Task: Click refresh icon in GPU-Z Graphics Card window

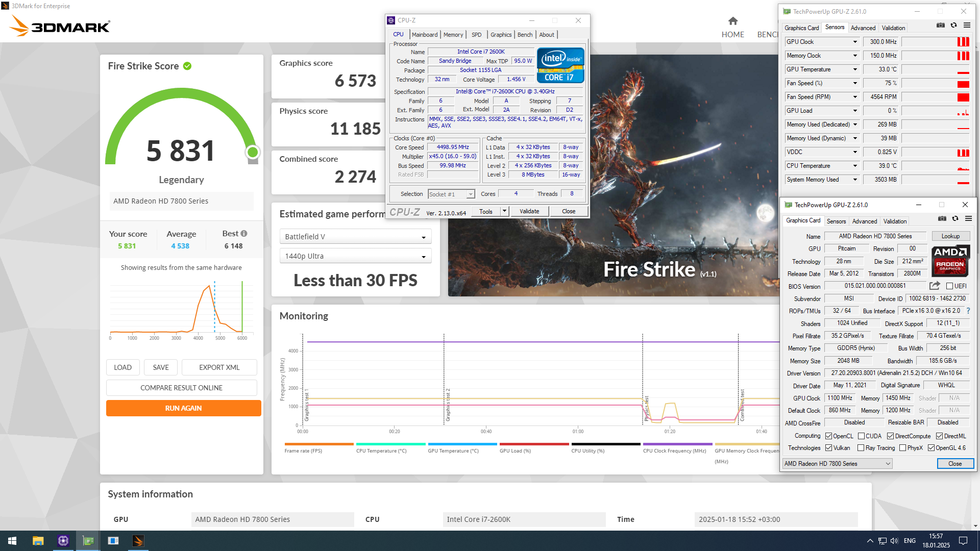Action: click(955, 218)
